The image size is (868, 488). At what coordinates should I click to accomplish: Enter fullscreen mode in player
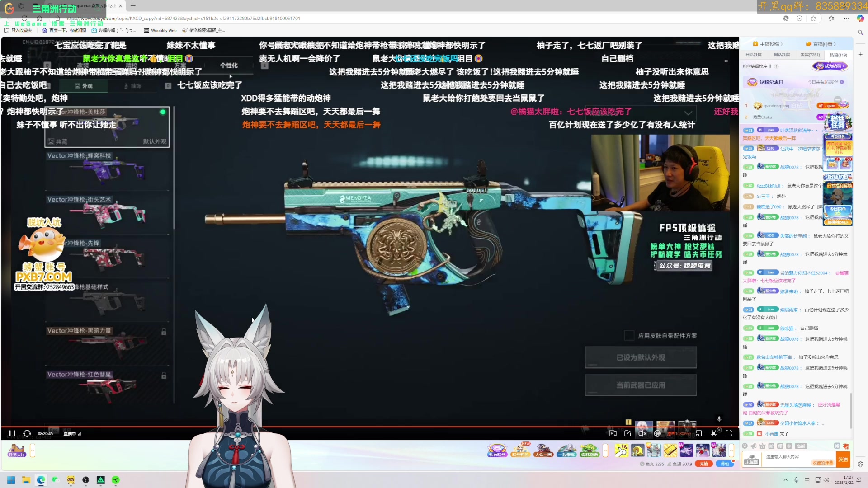729,433
